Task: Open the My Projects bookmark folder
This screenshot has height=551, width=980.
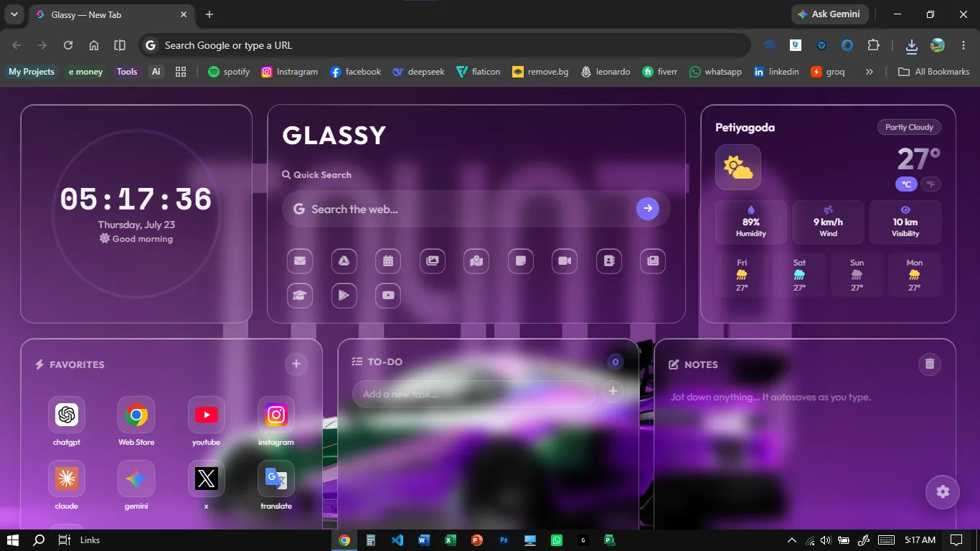Action: 32,72
